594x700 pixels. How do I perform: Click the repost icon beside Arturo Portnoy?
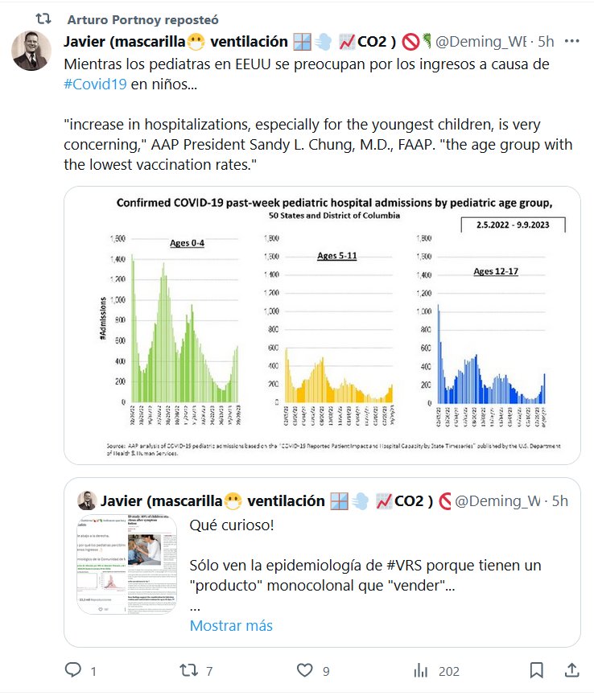pos(46,19)
